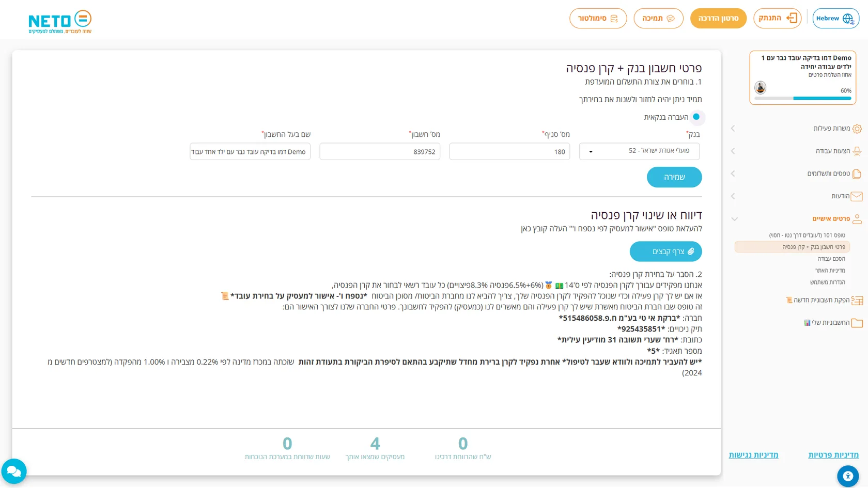Open the טופס 101 submenu item

(x=807, y=235)
